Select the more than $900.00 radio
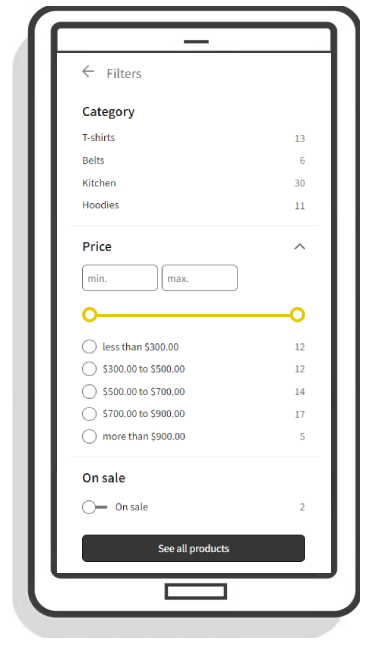The image size is (368, 645). [x=89, y=436]
